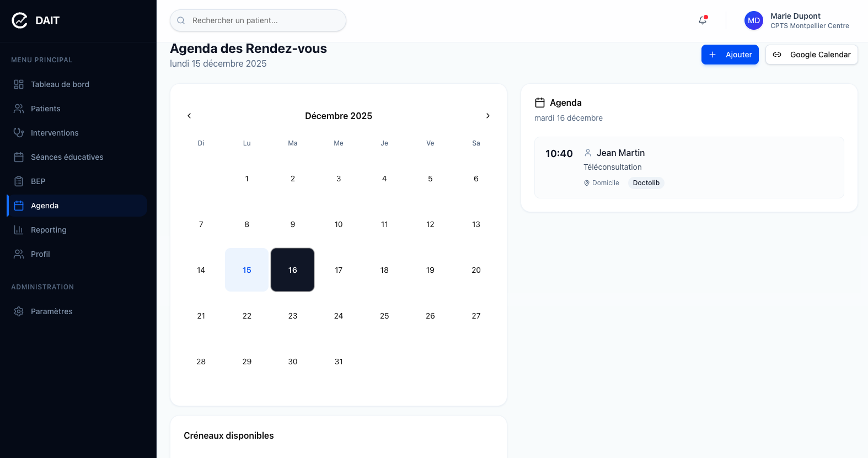868x458 pixels.
Task: Click the BEP clipboard icon
Action: (x=19, y=181)
